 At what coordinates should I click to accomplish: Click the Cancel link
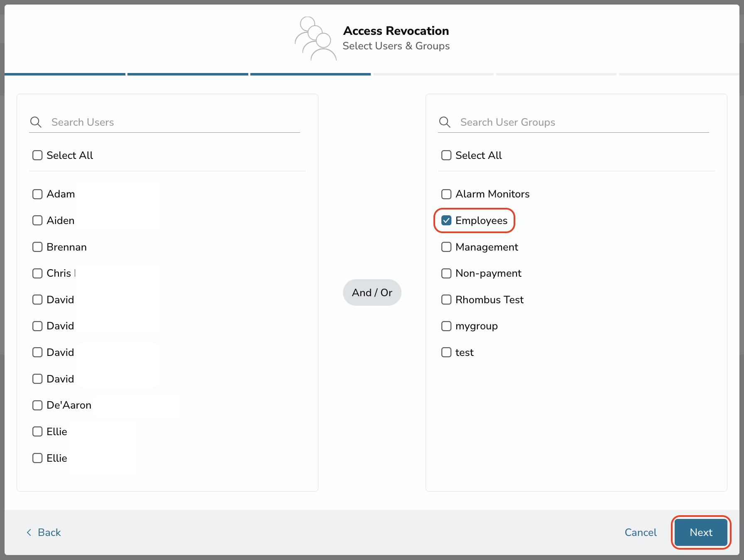641,532
